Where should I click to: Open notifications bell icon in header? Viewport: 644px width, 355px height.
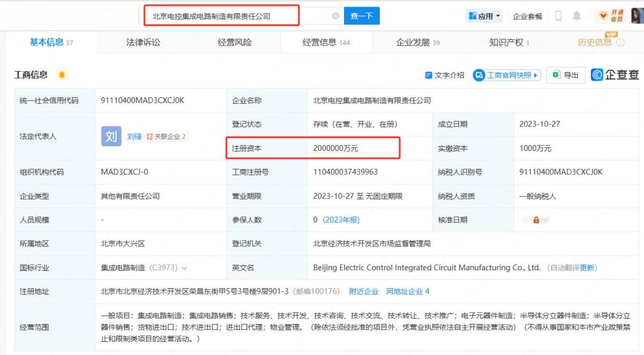577,16
